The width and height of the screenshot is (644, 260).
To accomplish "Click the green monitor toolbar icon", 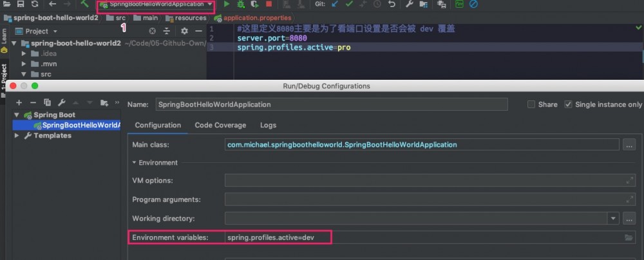I will [459, 4].
